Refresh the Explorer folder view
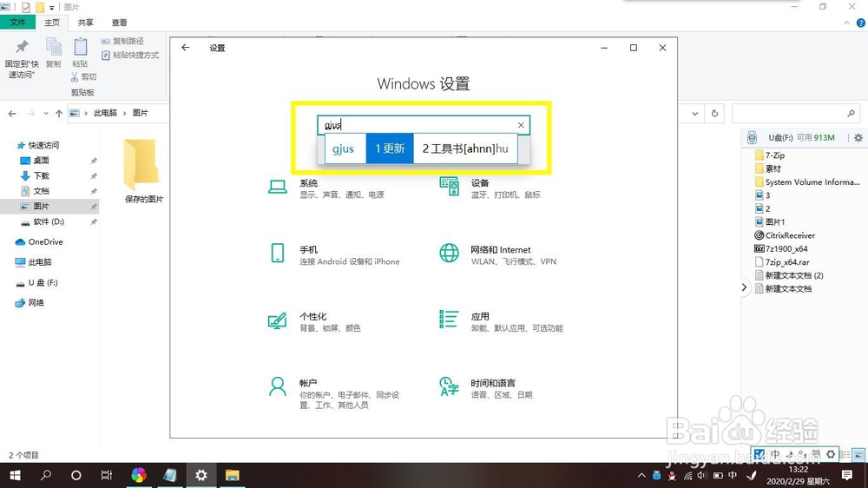Image resolution: width=868 pixels, height=488 pixels. point(714,114)
